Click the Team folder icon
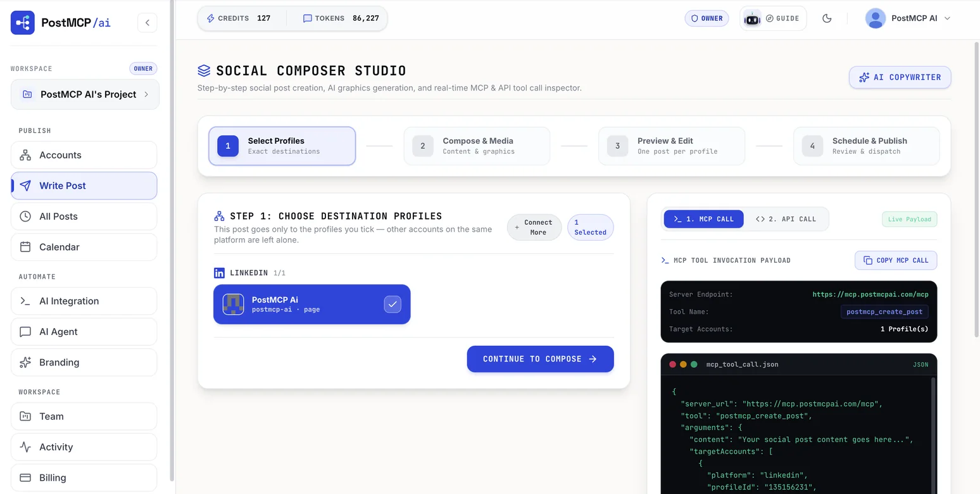This screenshot has height=494, width=980. click(x=25, y=416)
